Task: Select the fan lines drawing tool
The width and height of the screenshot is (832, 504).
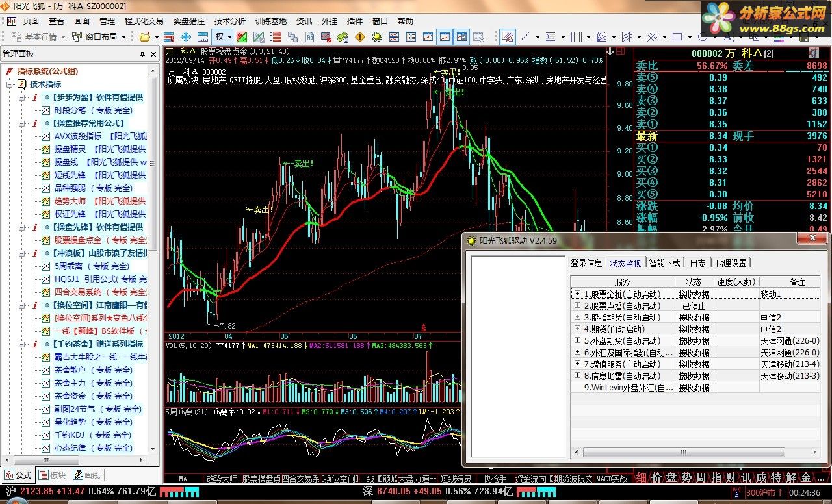Action: [x=602, y=37]
